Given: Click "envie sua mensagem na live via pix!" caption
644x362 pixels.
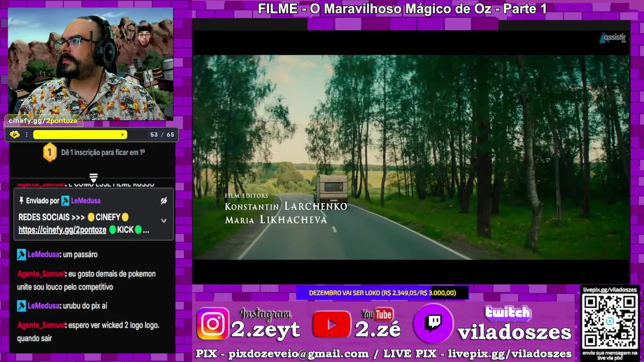Looking at the screenshot, I should (610, 354).
